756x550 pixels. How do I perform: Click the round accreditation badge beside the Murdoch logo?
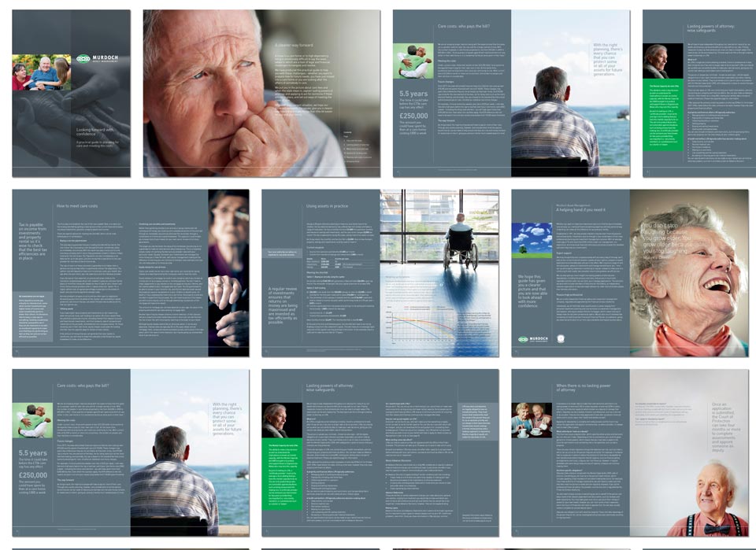pyautogui.click(x=561, y=339)
